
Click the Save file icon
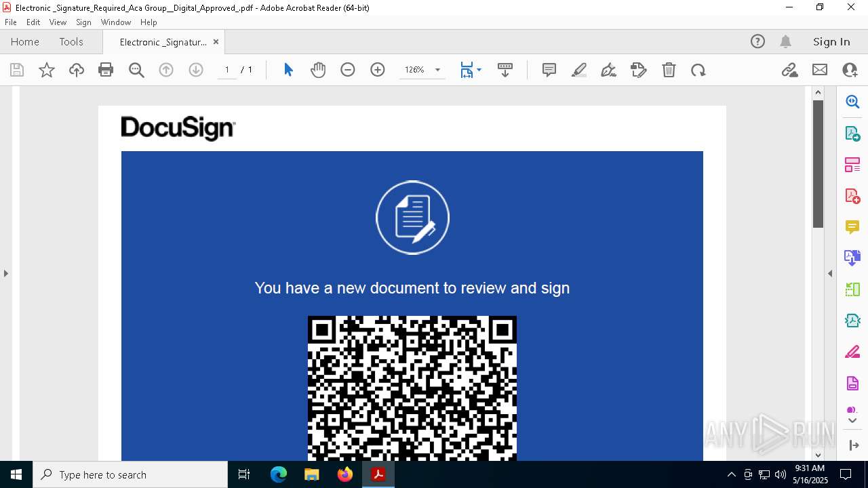[x=17, y=70]
